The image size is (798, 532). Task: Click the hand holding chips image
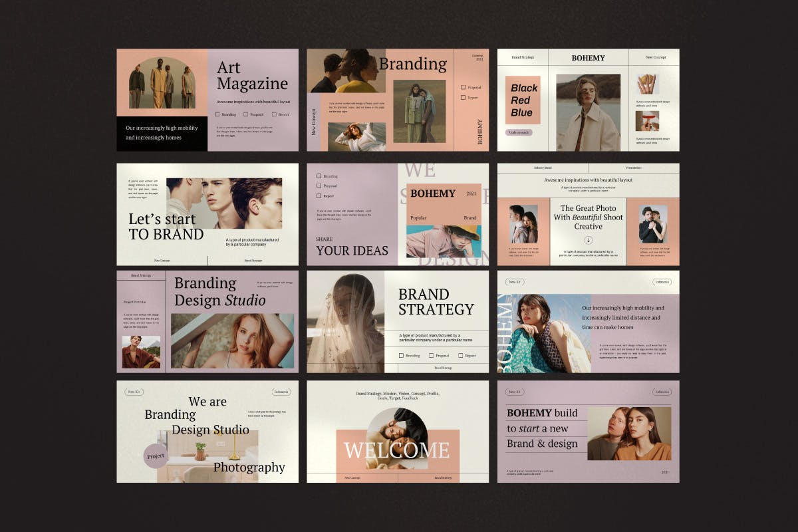646,84
